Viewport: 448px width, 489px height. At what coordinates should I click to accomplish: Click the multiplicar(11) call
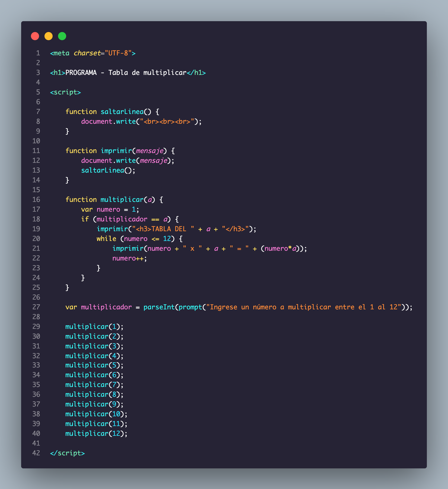96,424
